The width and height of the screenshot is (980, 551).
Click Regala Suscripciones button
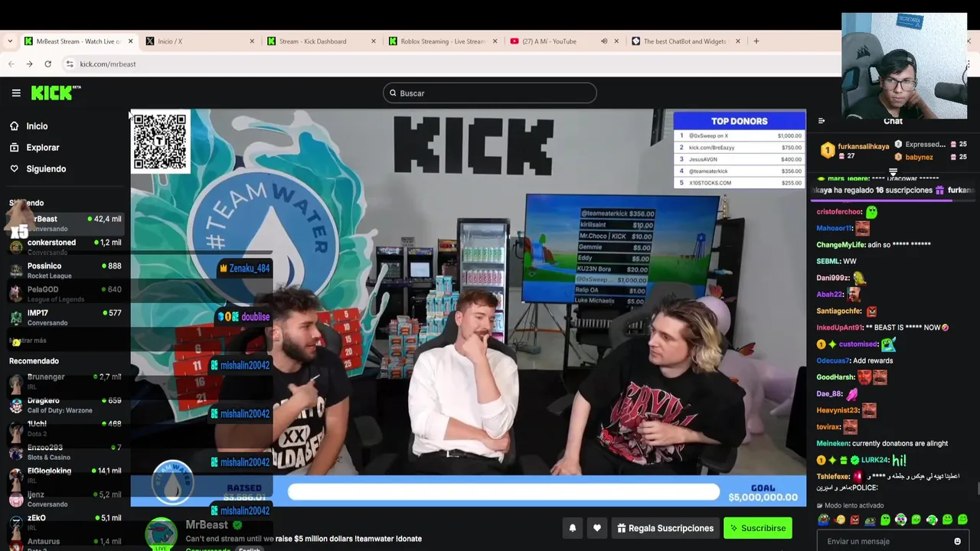(665, 528)
